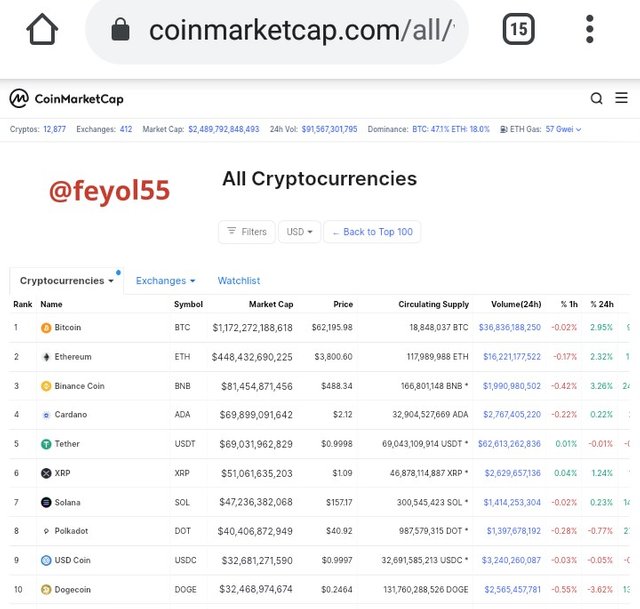Switch to the Watchlist tab
640x609 pixels.
[x=239, y=281]
